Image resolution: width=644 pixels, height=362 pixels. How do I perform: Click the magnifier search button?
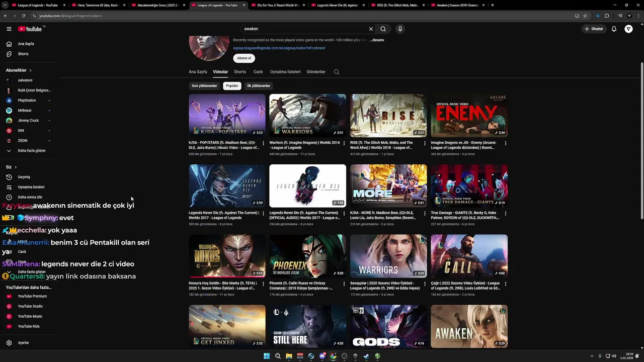pyautogui.click(x=383, y=29)
